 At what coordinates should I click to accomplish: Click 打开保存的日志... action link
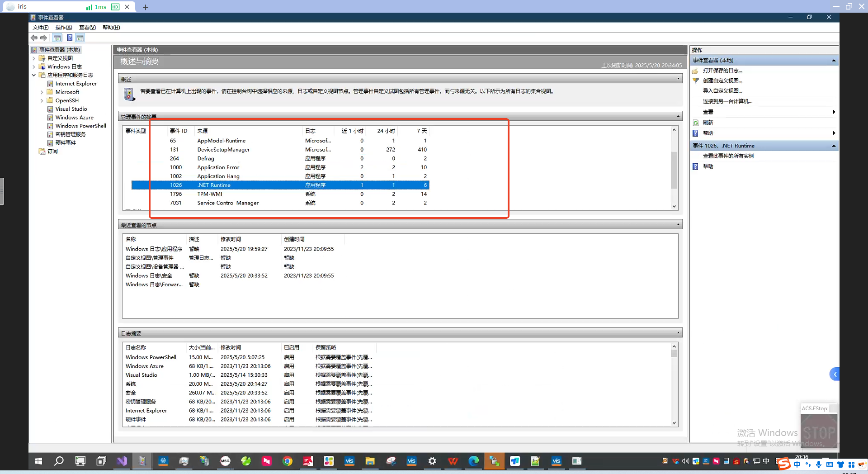[x=722, y=71]
